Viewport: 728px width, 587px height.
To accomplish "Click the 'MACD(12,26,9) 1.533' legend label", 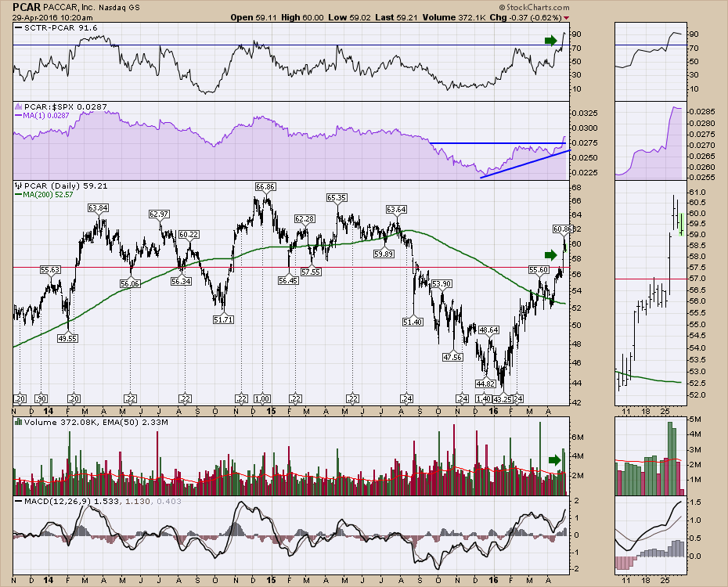I will pos(72,501).
